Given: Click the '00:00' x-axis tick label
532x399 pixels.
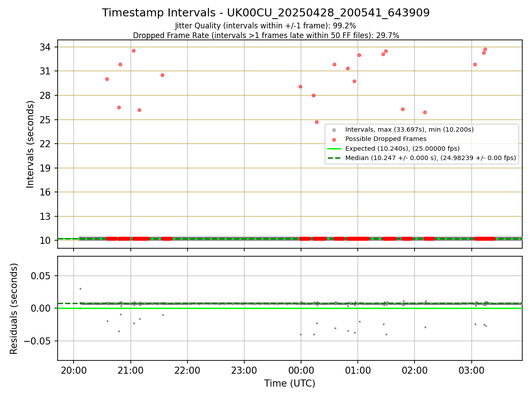Looking at the screenshot, I should (x=301, y=370).
